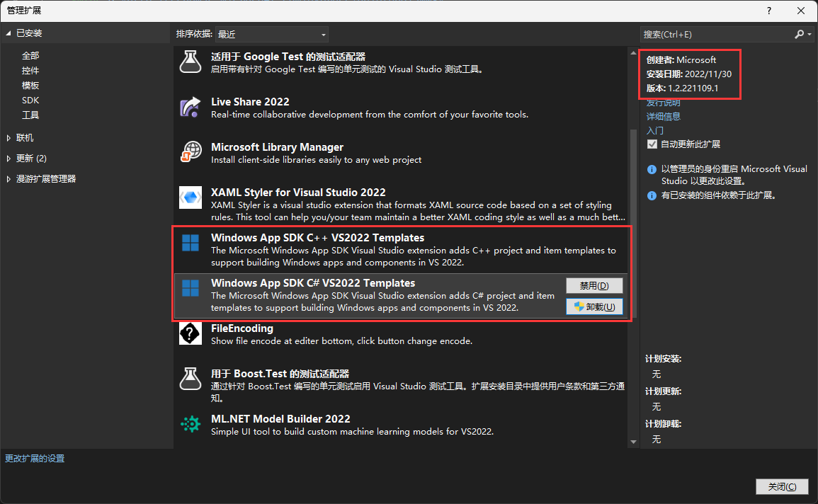Expand the 更新 (2) tree node
Image resolution: width=818 pixels, height=504 pixels.
pyautogui.click(x=8, y=159)
